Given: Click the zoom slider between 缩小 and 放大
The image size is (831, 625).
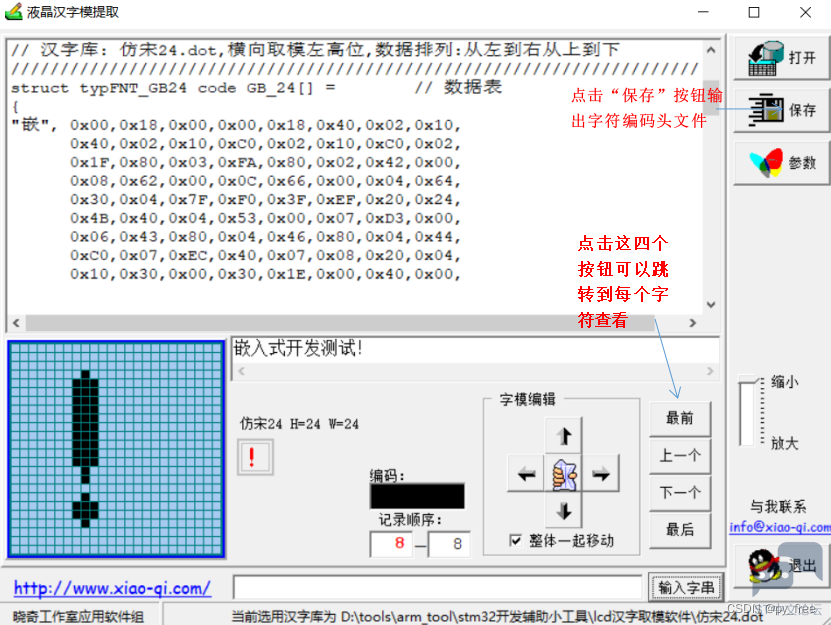Looking at the screenshot, I should [x=747, y=411].
